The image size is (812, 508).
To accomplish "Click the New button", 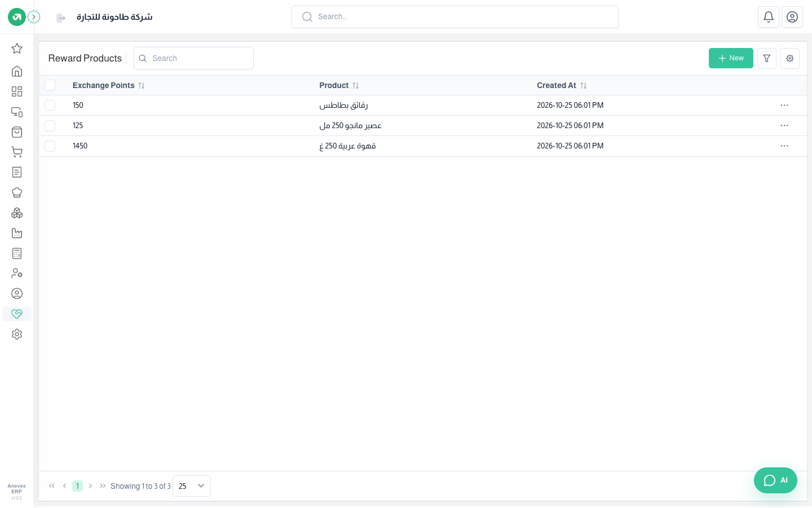I will pos(731,58).
